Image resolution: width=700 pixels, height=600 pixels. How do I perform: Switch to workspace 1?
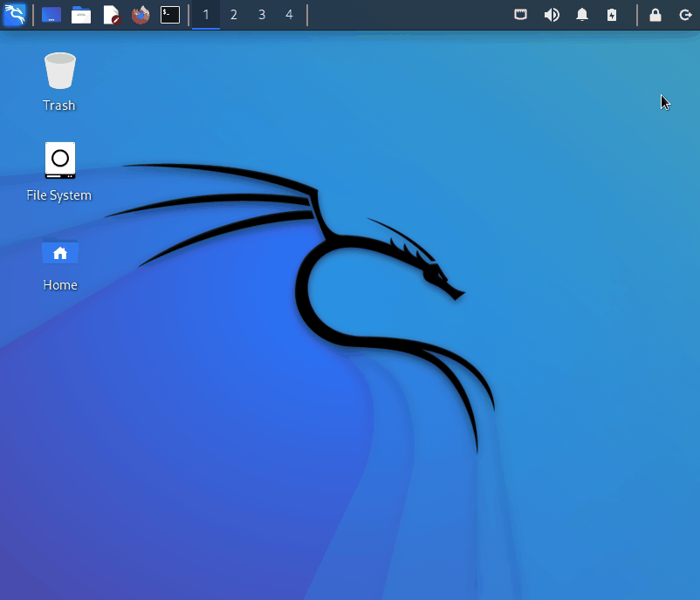point(206,15)
